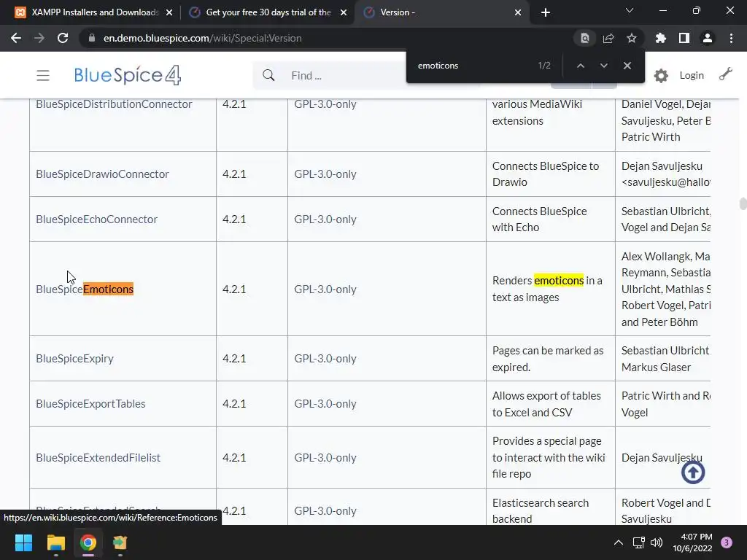Close the XAMPP tab
The image size is (747, 560).
tap(169, 12)
